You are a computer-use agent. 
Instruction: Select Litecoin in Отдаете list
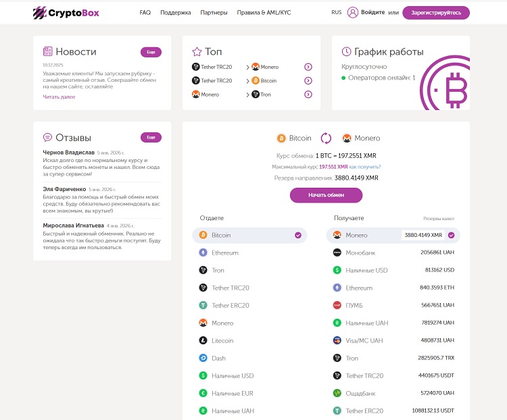[x=249, y=340]
